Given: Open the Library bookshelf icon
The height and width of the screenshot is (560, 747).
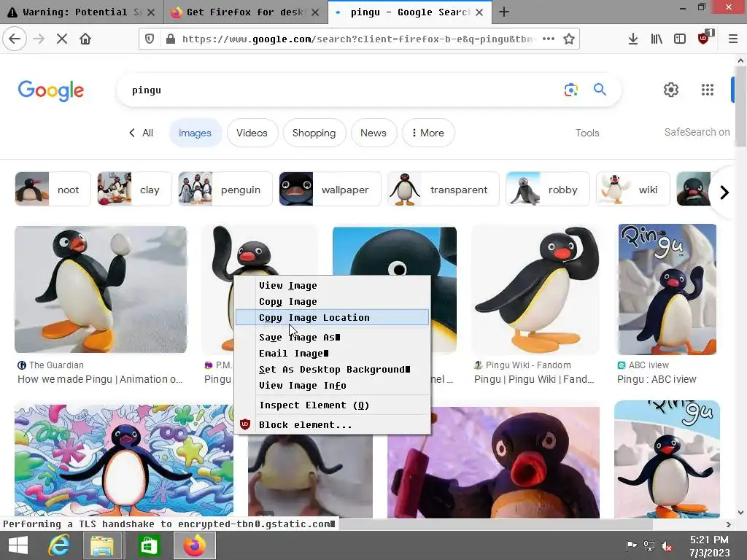Looking at the screenshot, I should pyautogui.click(x=657, y=39).
